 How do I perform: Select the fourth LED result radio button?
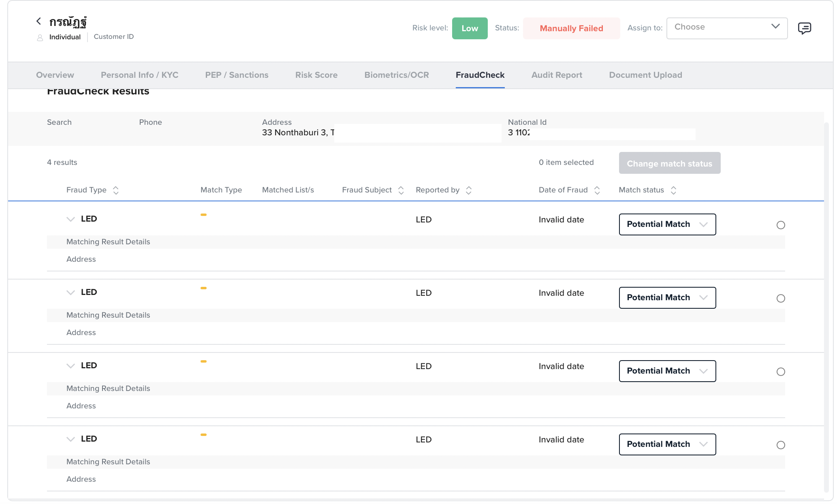point(781,445)
